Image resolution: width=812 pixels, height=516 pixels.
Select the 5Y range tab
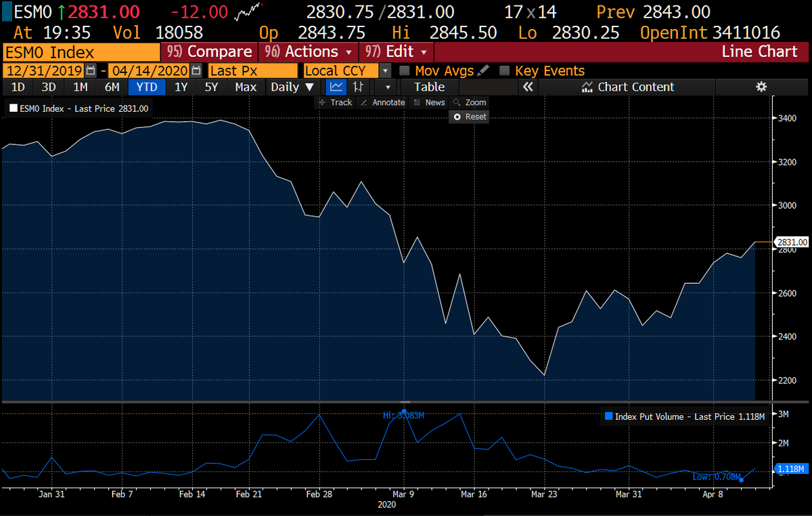point(212,87)
